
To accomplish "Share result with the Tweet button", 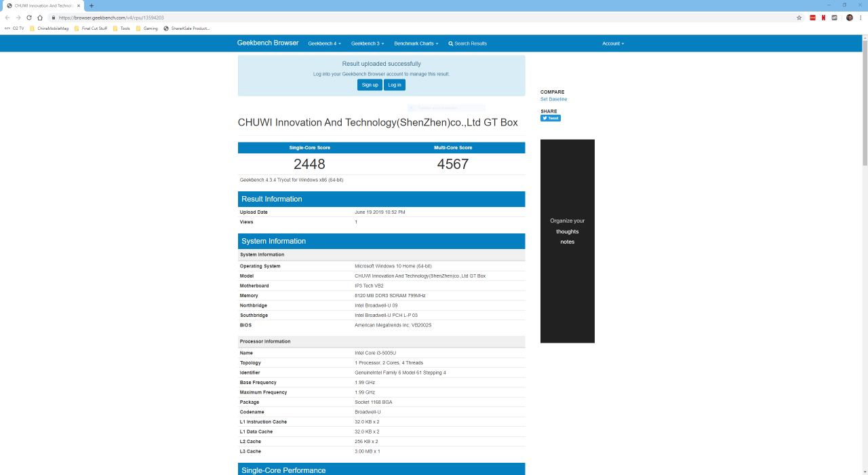I will tap(551, 118).
